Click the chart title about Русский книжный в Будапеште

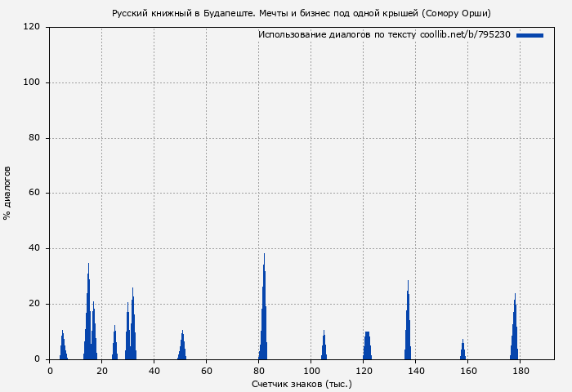(x=302, y=13)
